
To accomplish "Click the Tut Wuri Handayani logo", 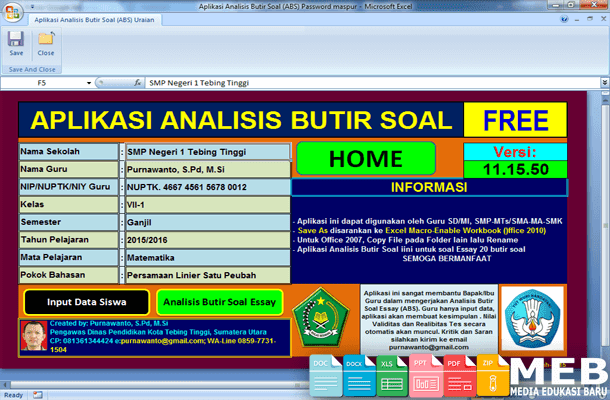I will click(533, 318).
